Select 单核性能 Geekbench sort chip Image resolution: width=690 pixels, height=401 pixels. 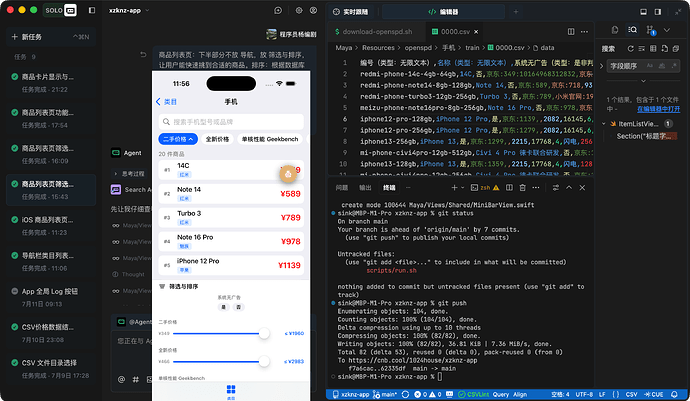270,139
